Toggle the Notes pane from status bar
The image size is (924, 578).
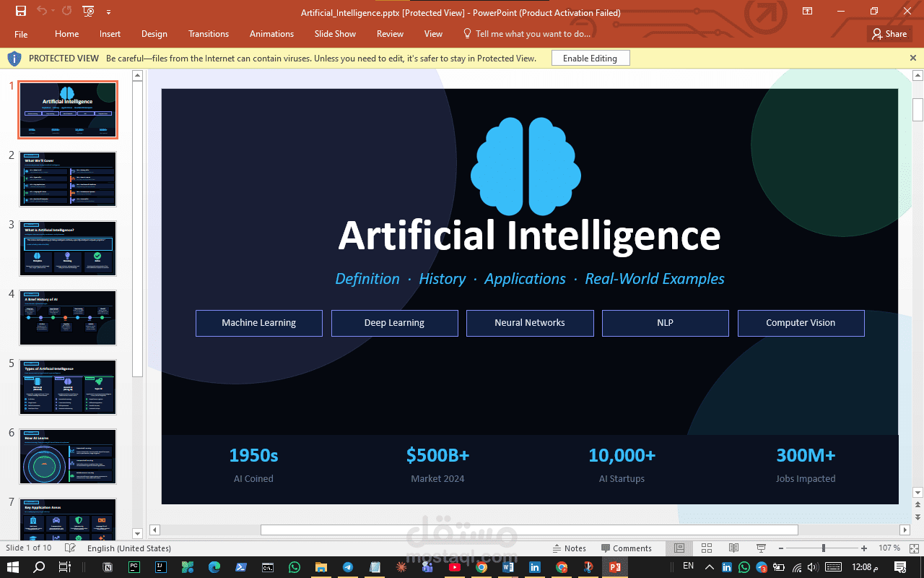click(569, 548)
